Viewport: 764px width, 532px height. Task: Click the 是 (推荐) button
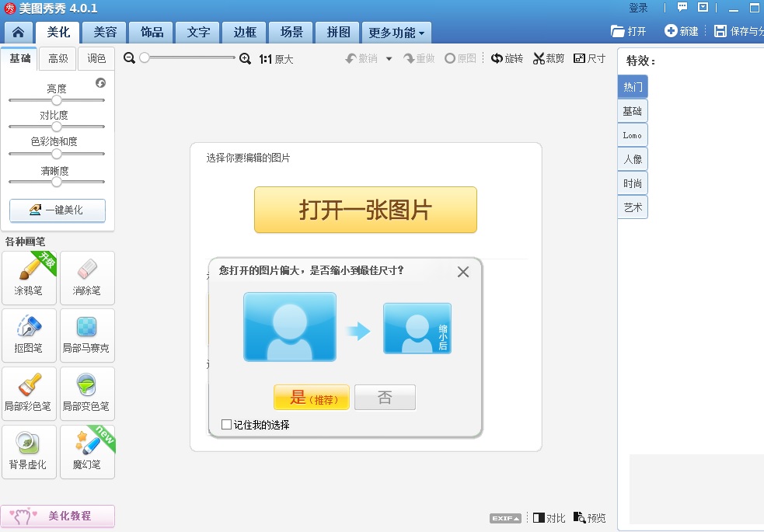pos(311,398)
